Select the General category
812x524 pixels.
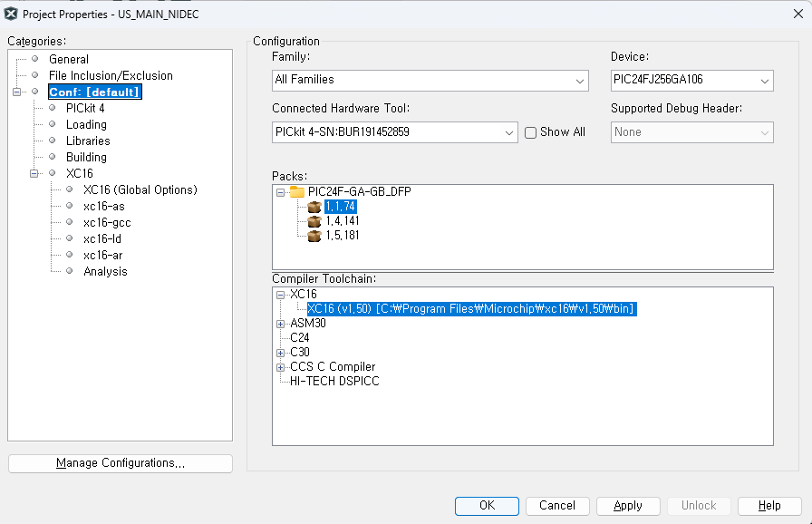68,60
